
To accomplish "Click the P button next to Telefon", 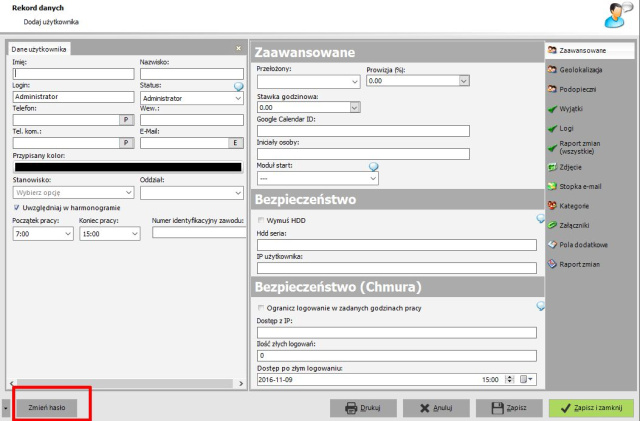I will [x=126, y=120].
